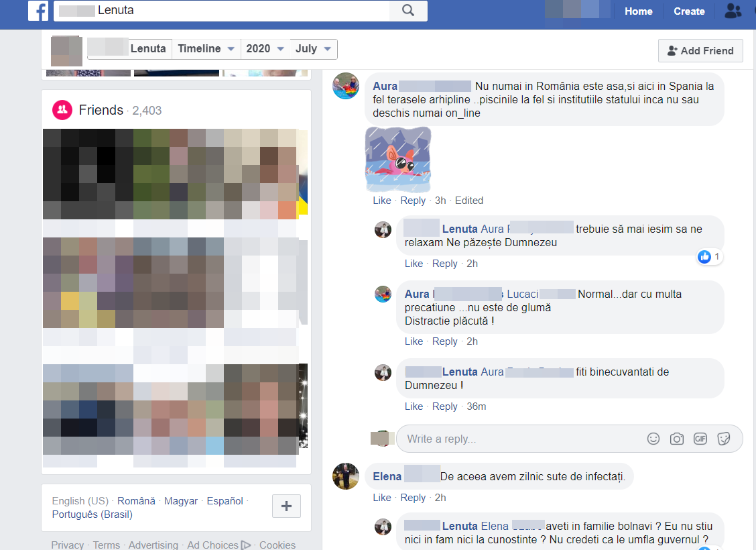Like Aura's comment about Spania

382,201
